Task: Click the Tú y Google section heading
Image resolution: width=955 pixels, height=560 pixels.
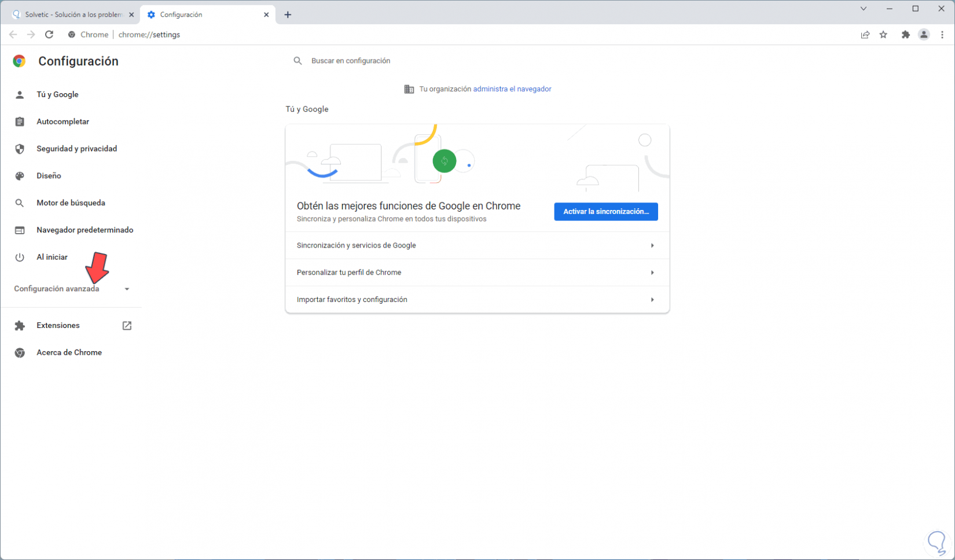Action: [307, 109]
